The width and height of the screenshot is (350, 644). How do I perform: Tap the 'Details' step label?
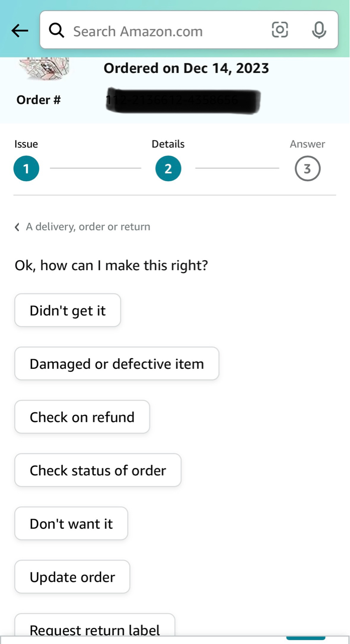point(168,144)
